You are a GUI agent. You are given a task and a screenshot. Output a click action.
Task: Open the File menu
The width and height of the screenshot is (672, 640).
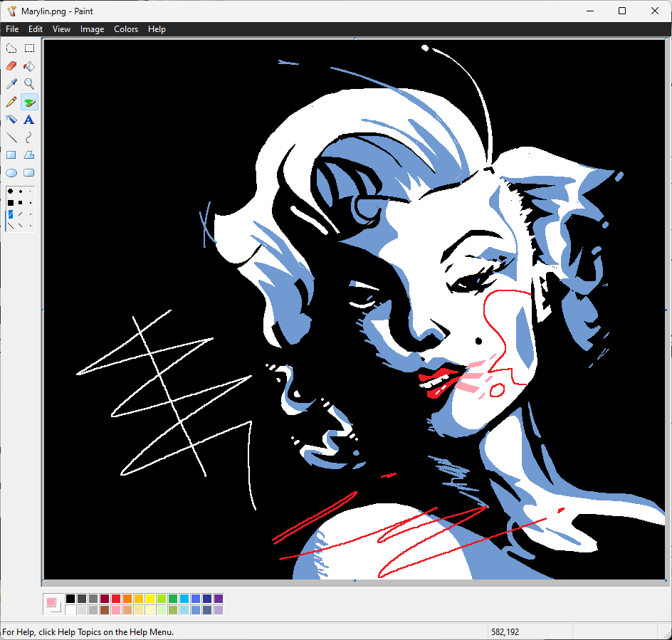click(12, 29)
